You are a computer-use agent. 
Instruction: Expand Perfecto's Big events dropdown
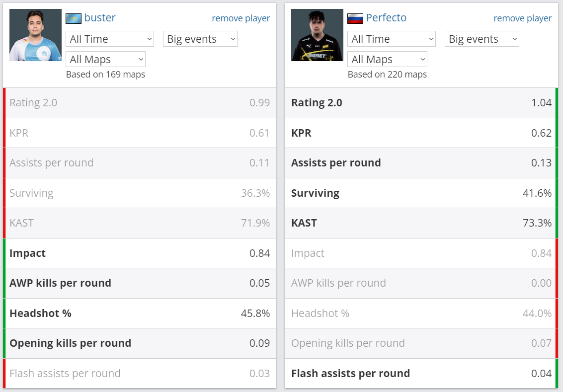click(x=482, y=39)
